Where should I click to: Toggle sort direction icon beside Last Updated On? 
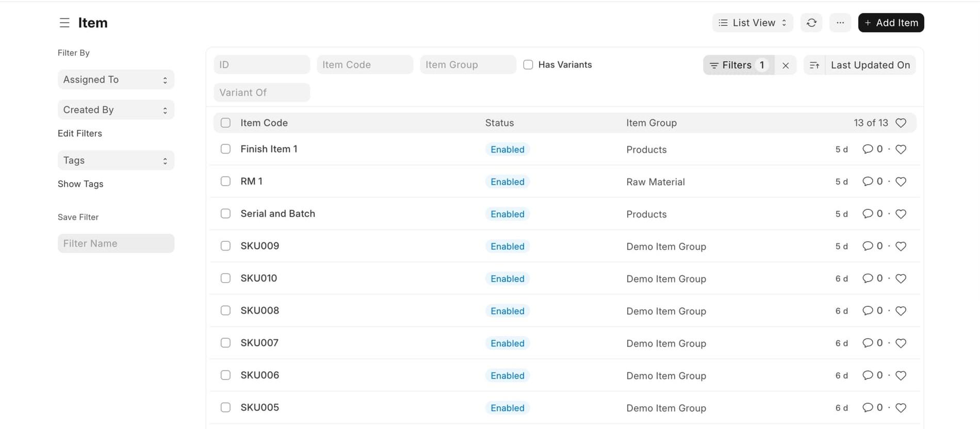[x=814, y=65]
